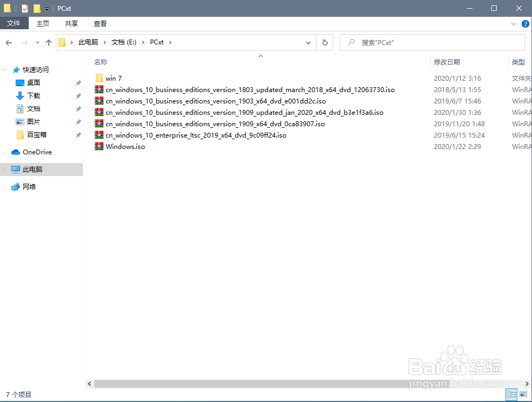
Task: Click WinRAR icon of enterprise ltsc iso
Action: tap(99, 135)
